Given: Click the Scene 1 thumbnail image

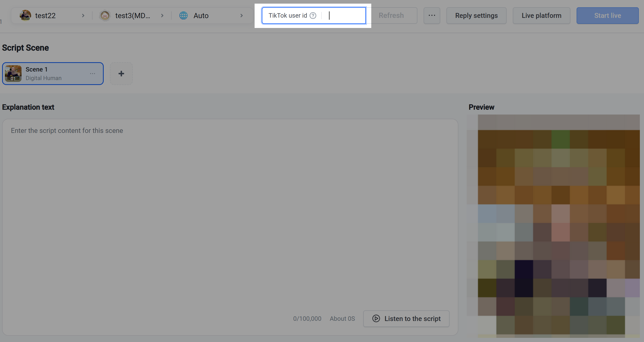Looking at the screenshot, I should (x=13, y=74).
